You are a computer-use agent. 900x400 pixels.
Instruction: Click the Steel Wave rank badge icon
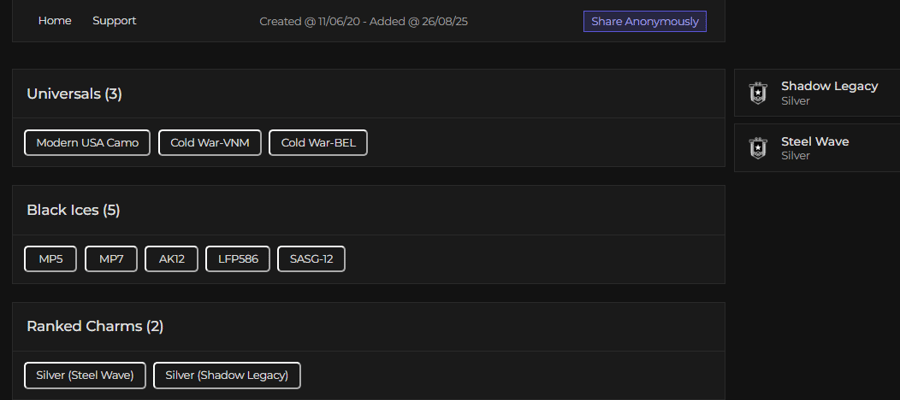[758, 148]
